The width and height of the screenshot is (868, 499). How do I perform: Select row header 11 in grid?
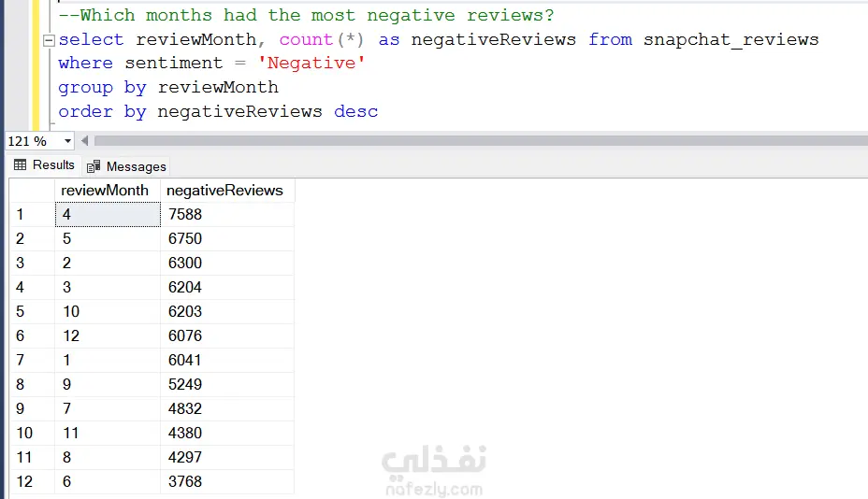(x=32, y=458)
